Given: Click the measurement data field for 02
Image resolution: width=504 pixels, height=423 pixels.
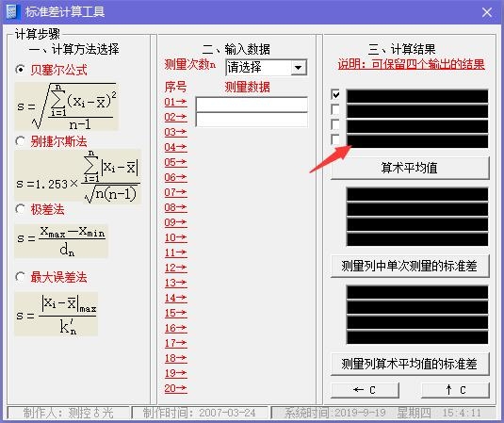Looking at the screenshot, I should tap(252, 120).
